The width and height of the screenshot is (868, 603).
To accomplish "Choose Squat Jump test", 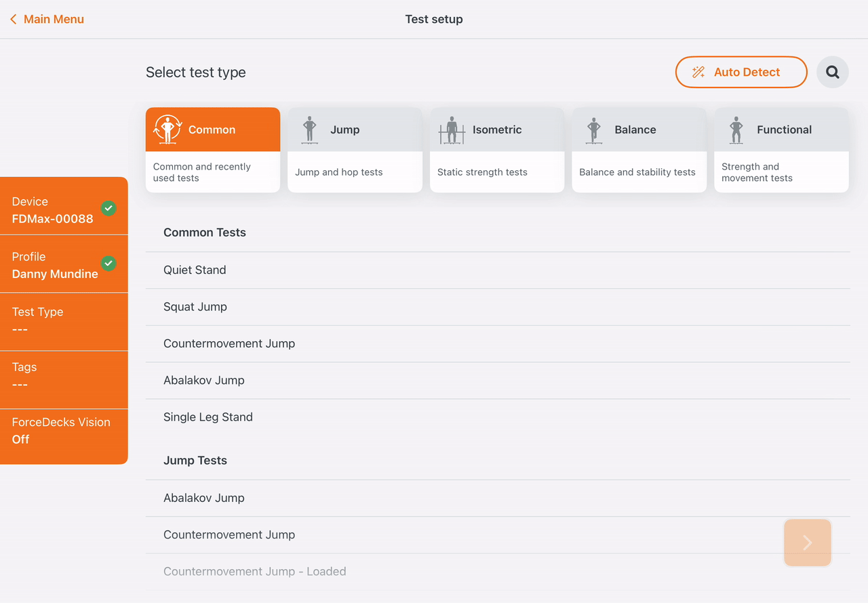I will (498, 307).
